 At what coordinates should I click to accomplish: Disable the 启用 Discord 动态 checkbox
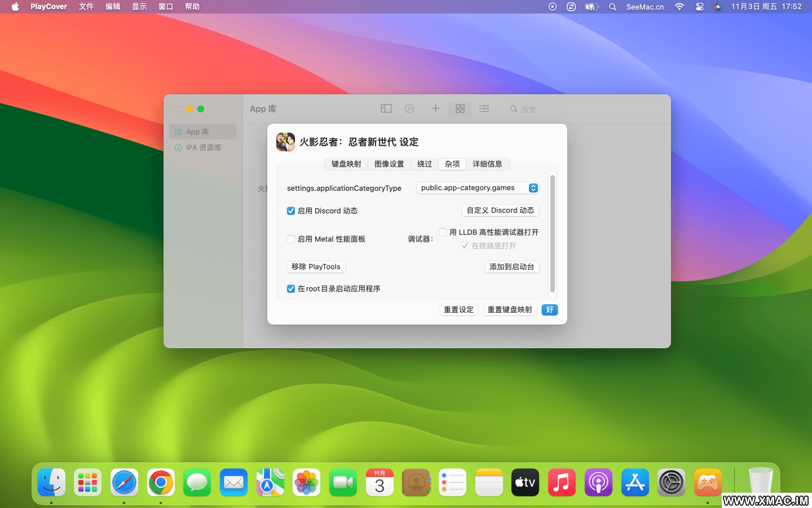(291, 211)
